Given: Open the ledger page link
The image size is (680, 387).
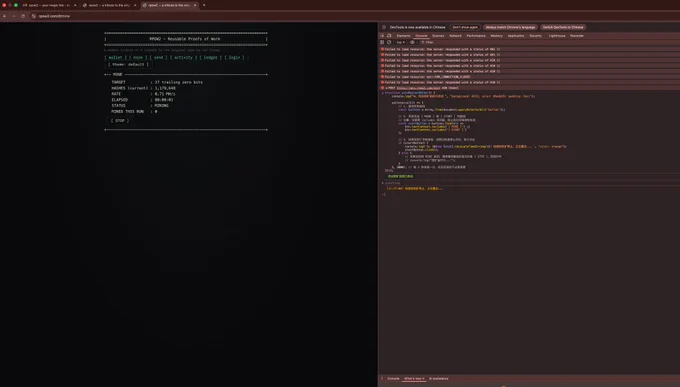Looking at the screenshot, I should 211,57.
